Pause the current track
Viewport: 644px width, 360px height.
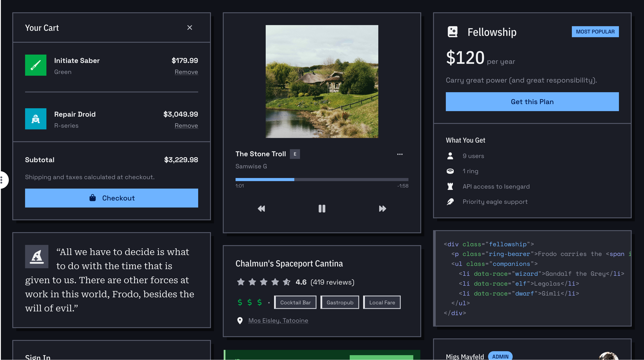[322, 208]
